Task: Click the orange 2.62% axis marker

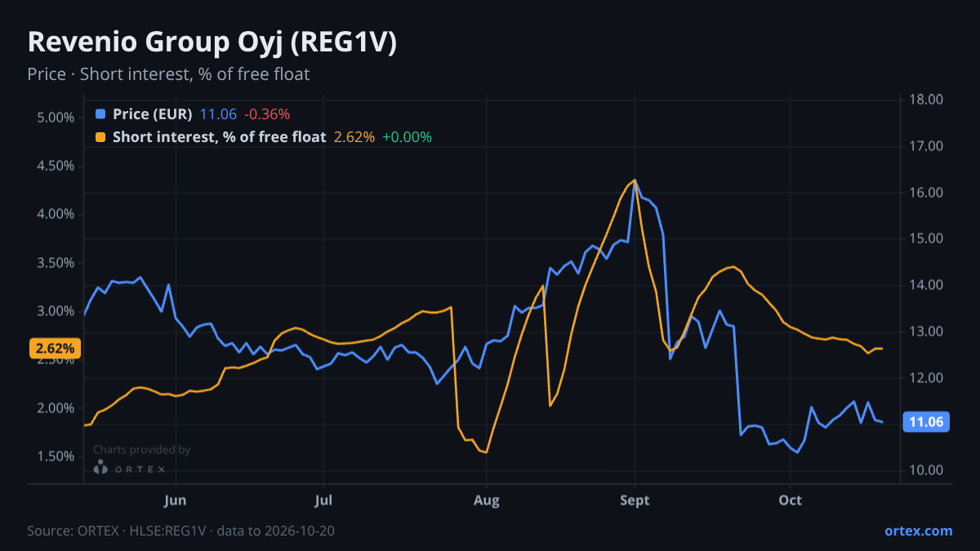Action: (55, 349)
